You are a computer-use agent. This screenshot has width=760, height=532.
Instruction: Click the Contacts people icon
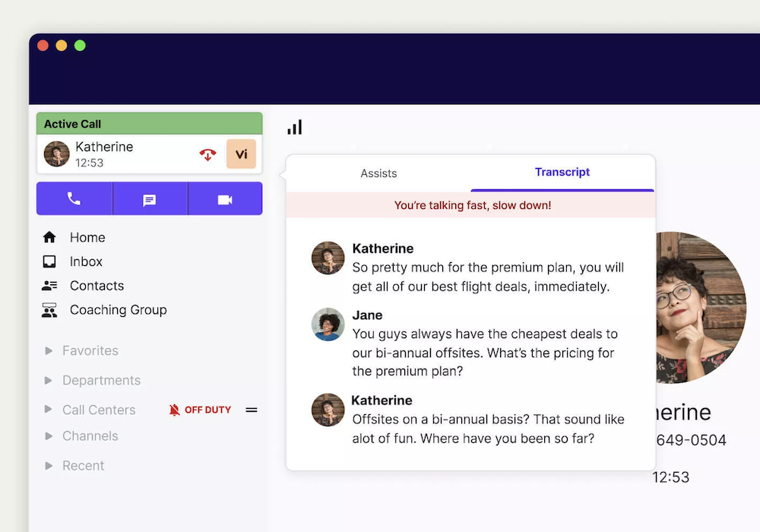(49, 286)
